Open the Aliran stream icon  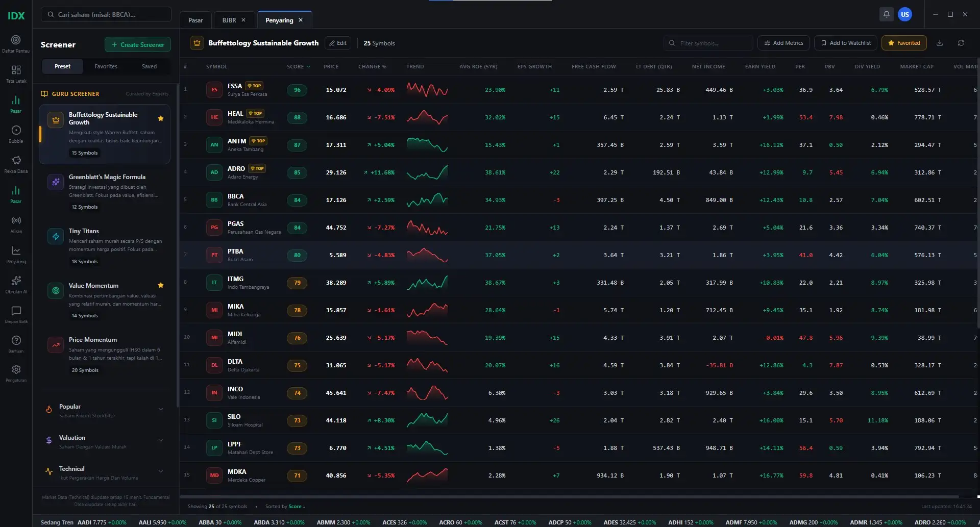click(x=16, y=224)
